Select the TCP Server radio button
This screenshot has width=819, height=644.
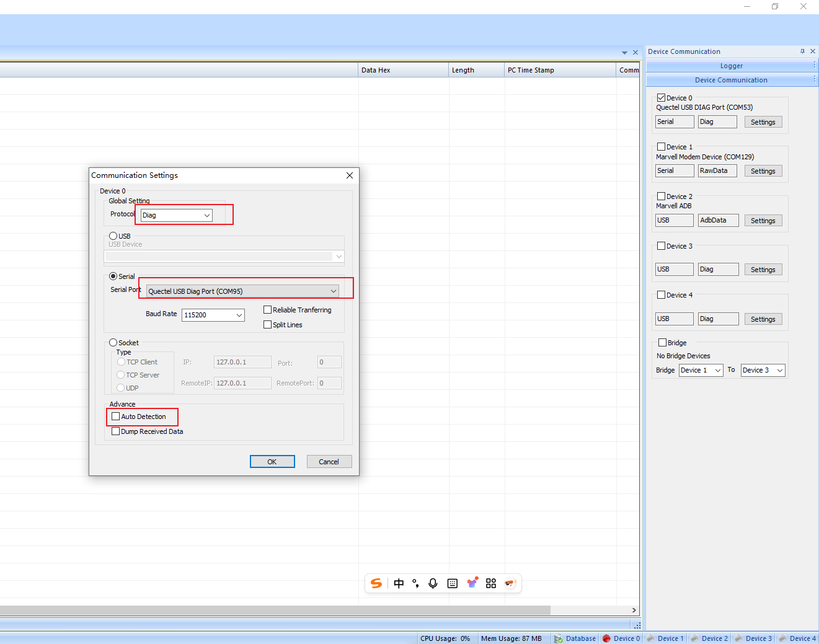[x=122, y=375]
